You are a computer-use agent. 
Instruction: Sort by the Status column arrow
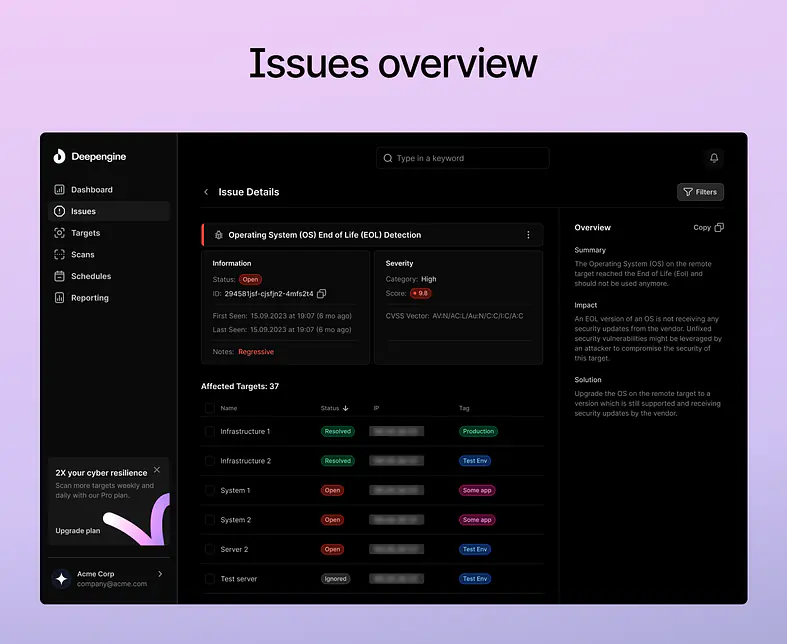point(346,408)
